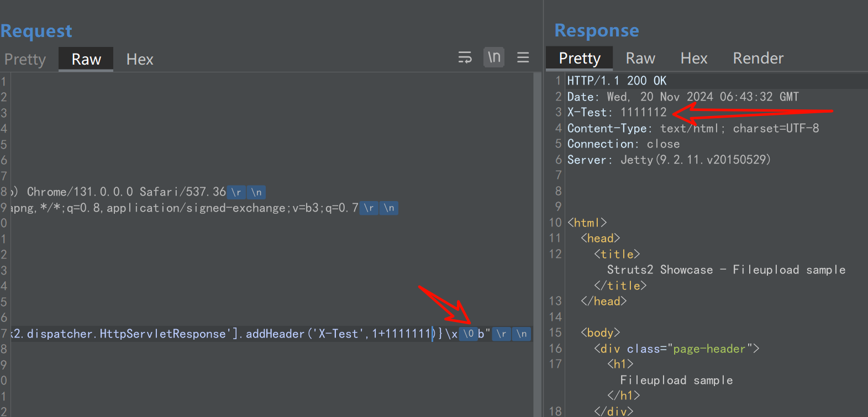Click the closing </h1> tag

[623, 395]
